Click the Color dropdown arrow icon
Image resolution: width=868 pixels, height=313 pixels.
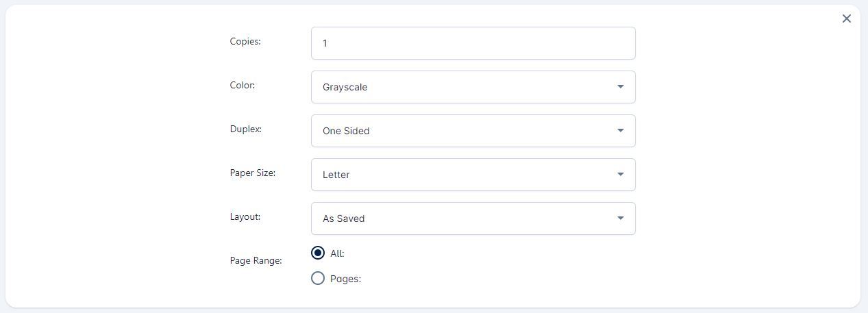pyautogui.click(x=620, y=87)
